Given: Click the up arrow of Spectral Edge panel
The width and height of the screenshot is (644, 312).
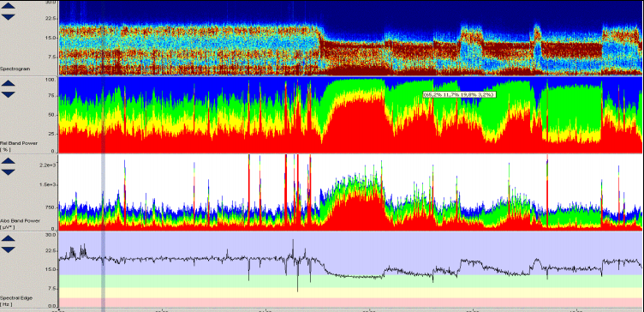Looking at the screenshot, I should click(9, 239).
